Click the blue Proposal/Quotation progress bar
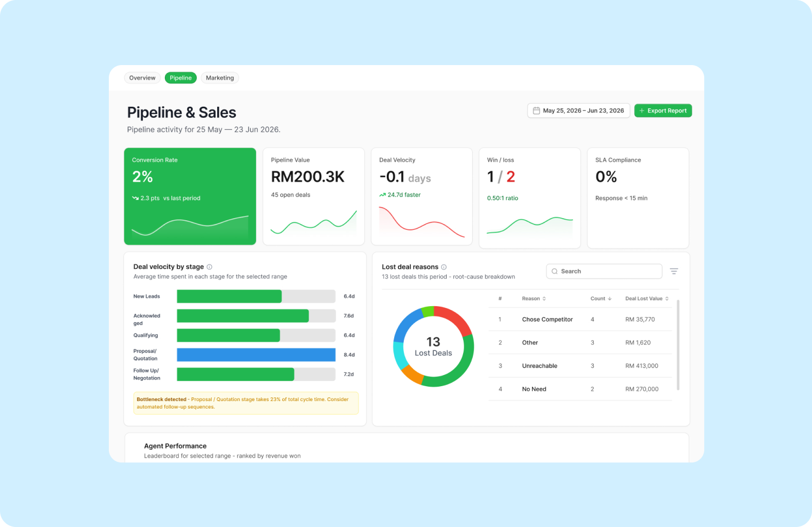 coord(256,355)
